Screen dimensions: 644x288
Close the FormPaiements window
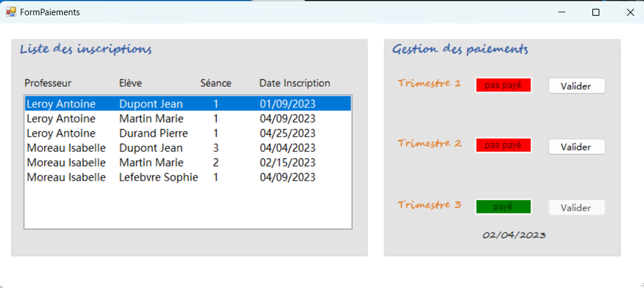(630, 12)
